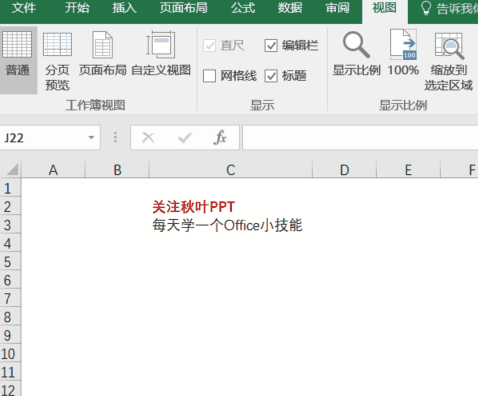Expand the Name Box dropdown arrow

91,137
